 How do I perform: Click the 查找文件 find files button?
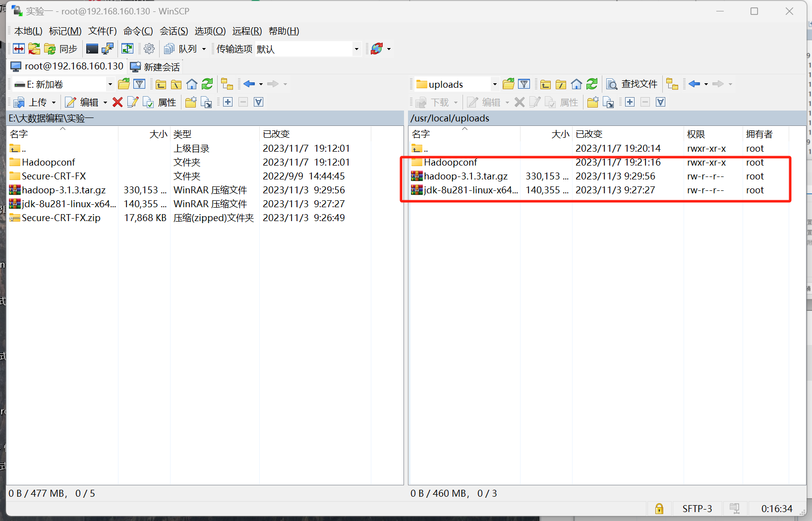pos(632,84)
